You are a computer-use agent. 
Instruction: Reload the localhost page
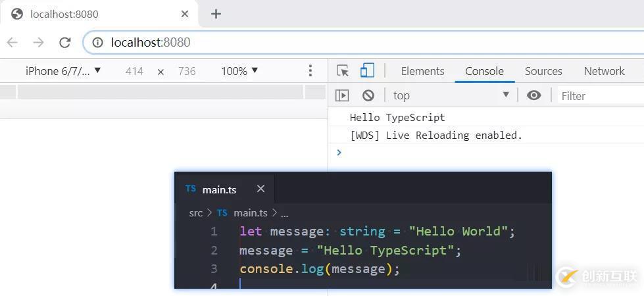point(64,42)
